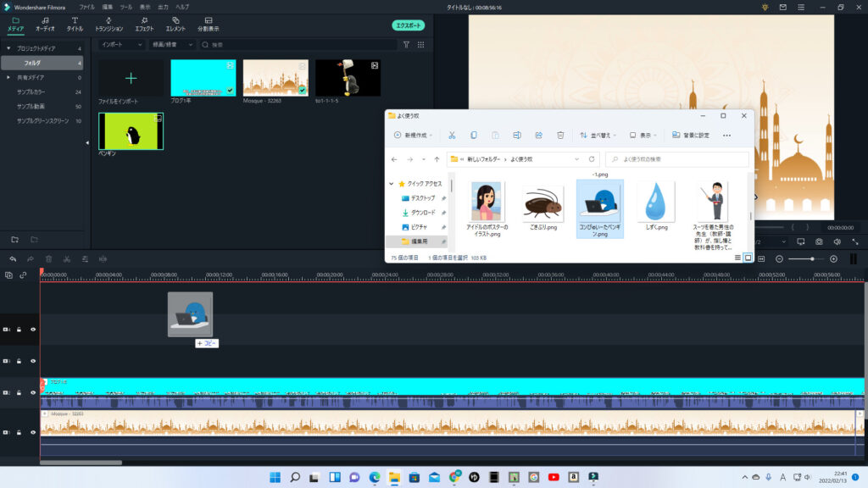Open Amazon app from the taskbar

coord(574,477)
